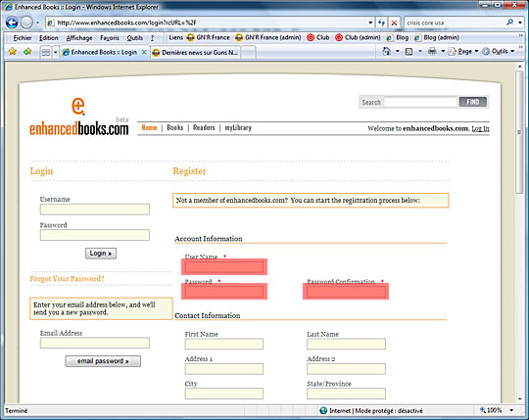The height and width of the screenshot is (420, 529).
Task: Open the ? help menu
Action: 152,38
